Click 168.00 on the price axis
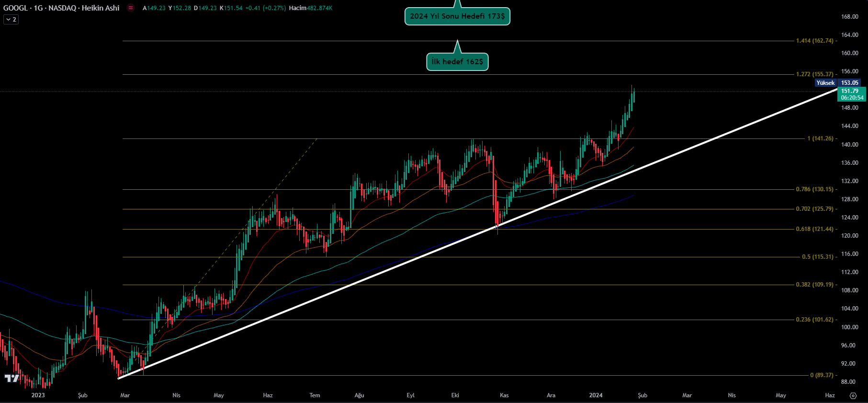868x403 pixels. coord(850,17)
